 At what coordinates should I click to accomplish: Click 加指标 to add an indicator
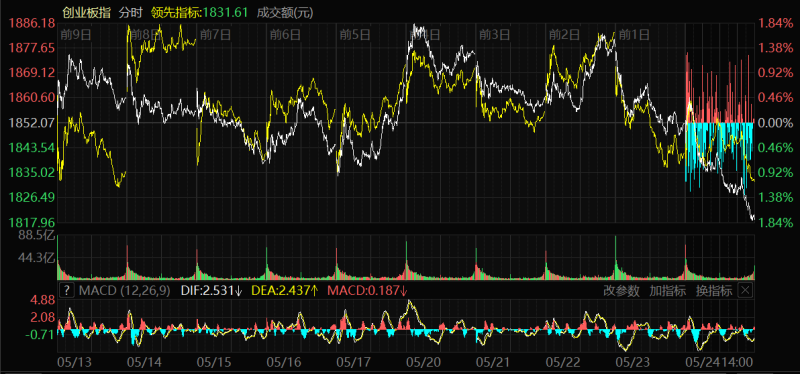tap(667, 291)
